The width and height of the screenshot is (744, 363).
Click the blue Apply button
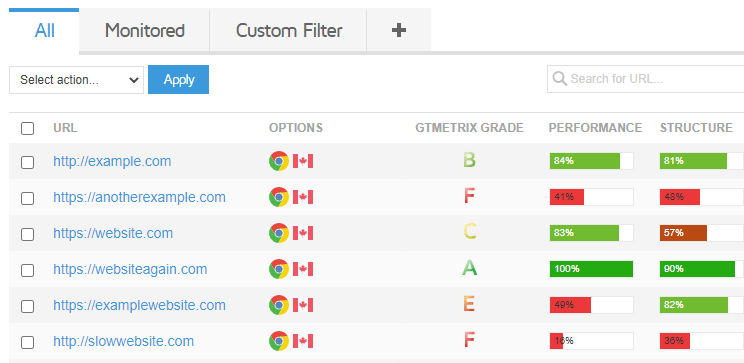(178, 79)
